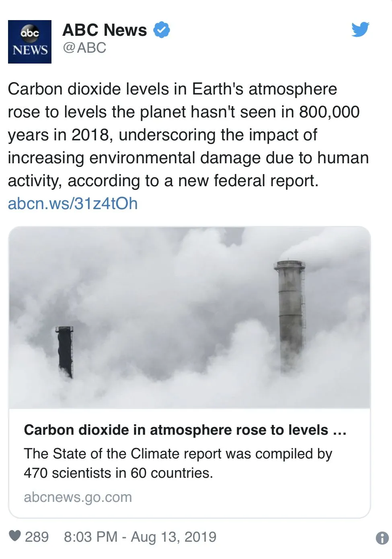Visit the abcnews.go.com source domain
392x559 pixels.
tap(78, 497)
